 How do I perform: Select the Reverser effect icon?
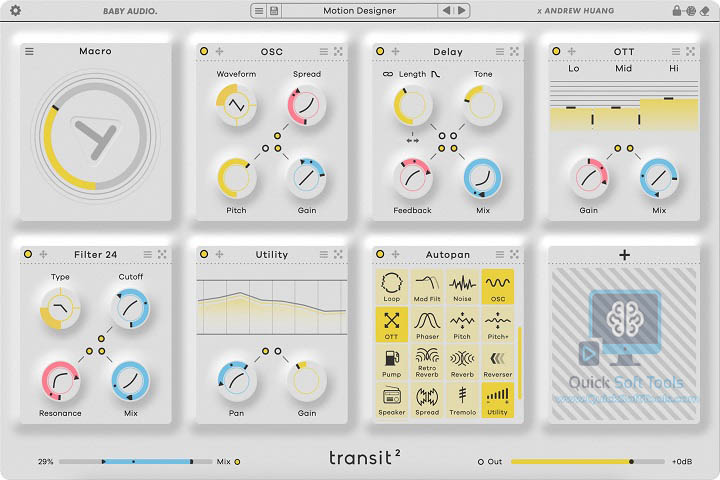click(x=498, y=362)
